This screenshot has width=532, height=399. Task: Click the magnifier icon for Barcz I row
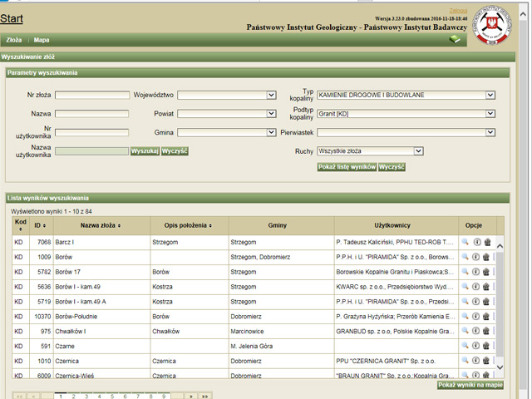(465, 242)
